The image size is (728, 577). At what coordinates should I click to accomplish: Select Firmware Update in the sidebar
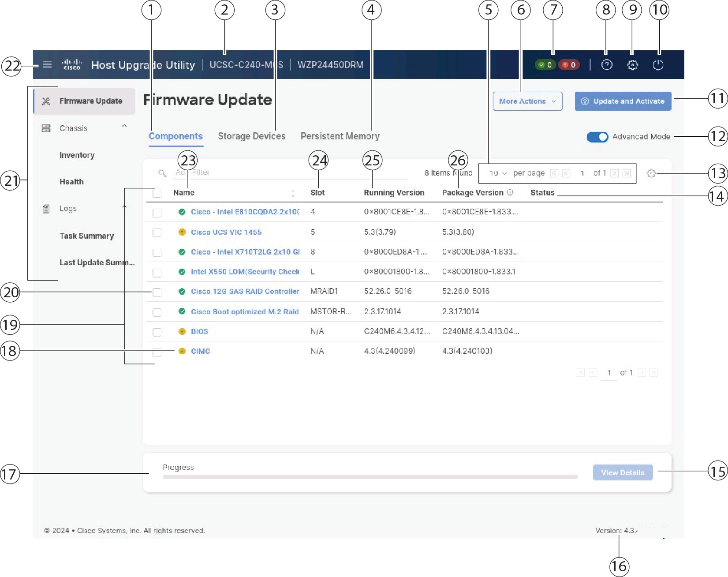(91, 101)
